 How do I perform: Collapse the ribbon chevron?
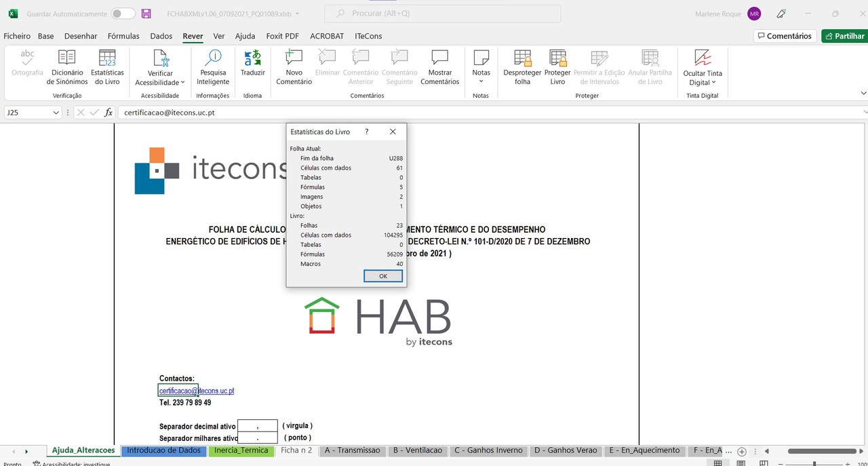(863, 93)
